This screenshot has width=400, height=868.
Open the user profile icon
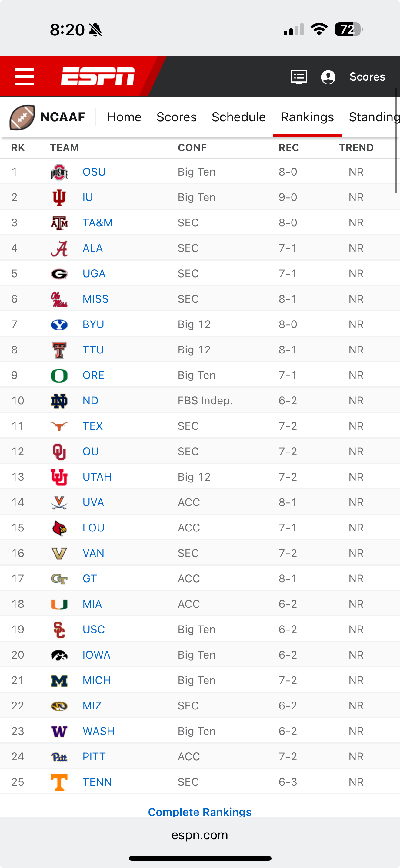coord(328,77)
